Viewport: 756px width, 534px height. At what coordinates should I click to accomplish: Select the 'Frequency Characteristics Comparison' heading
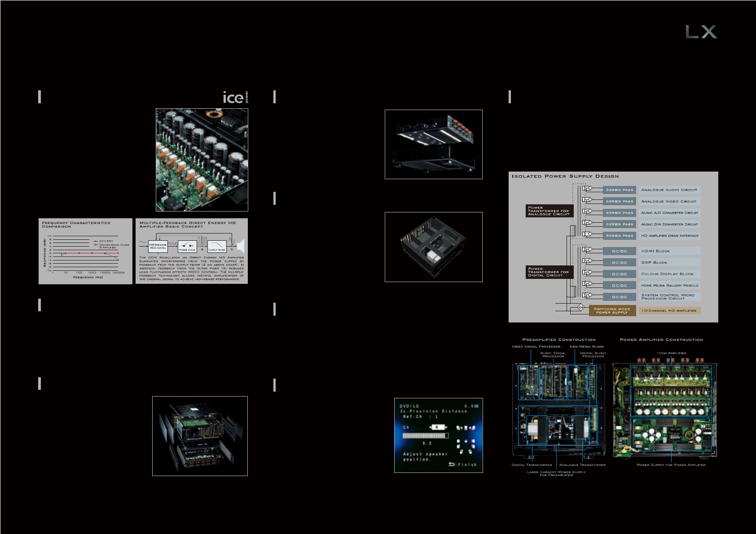[76, 225]
